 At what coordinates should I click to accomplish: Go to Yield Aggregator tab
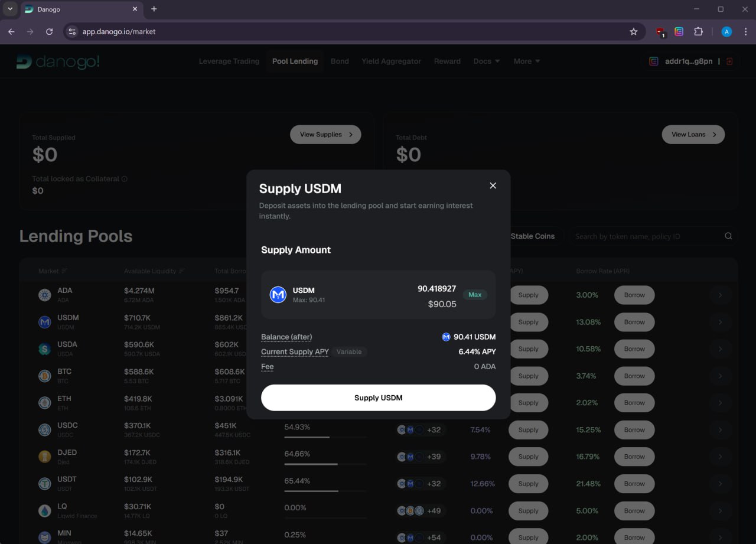[x=392, y=61]
